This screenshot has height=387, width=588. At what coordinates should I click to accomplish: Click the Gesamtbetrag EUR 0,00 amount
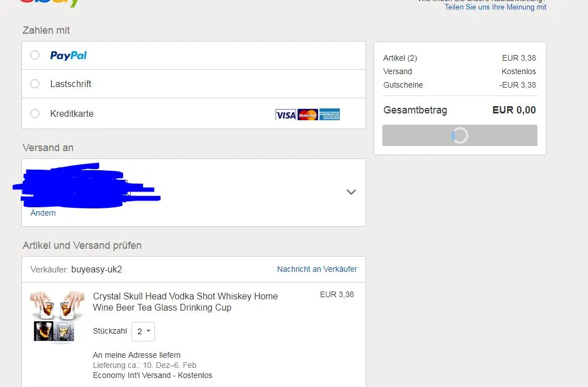[x=514, y=110]
